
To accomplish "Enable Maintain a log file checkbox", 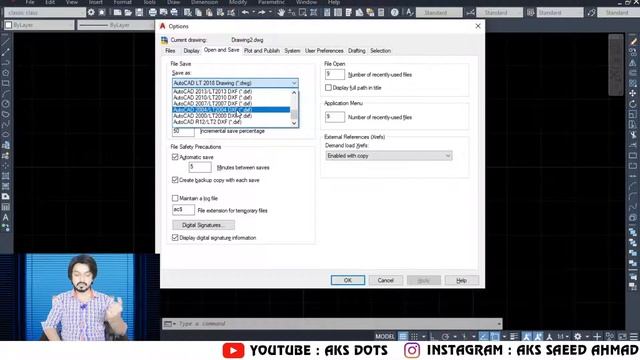I will (175, 198).
